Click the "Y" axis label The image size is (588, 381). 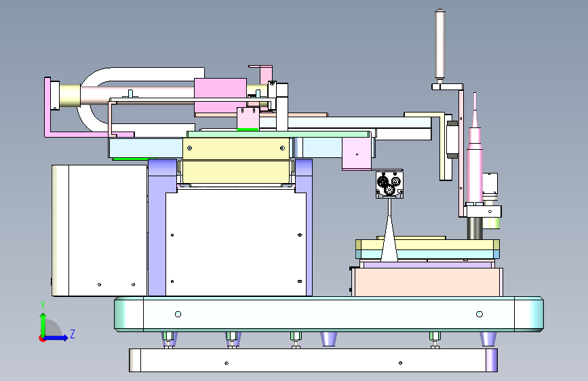pos(43,305)
